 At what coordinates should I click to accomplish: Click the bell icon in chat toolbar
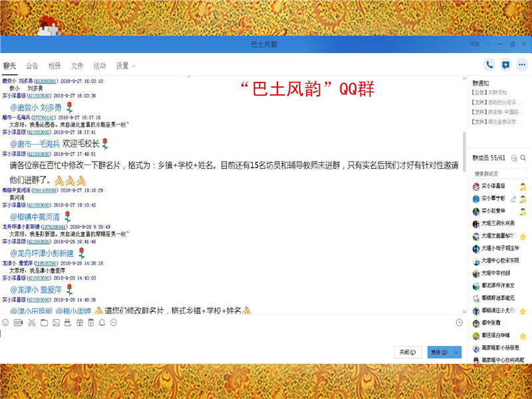(102, 323)
